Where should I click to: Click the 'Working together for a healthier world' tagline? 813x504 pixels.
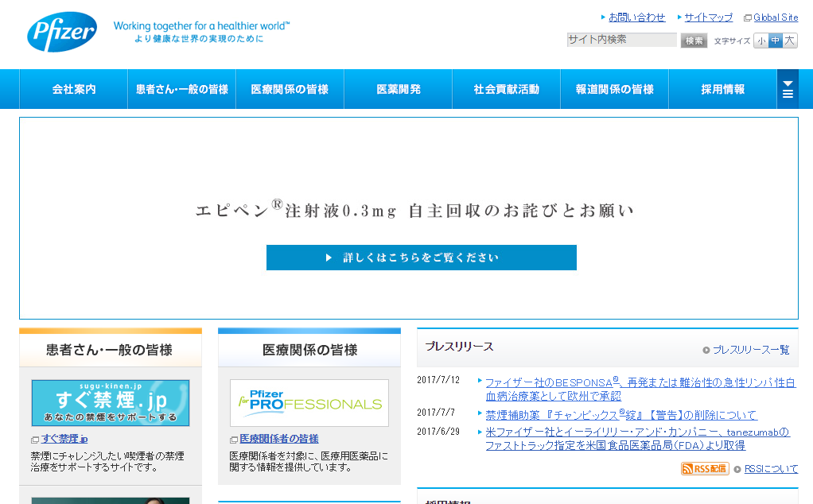201,26
